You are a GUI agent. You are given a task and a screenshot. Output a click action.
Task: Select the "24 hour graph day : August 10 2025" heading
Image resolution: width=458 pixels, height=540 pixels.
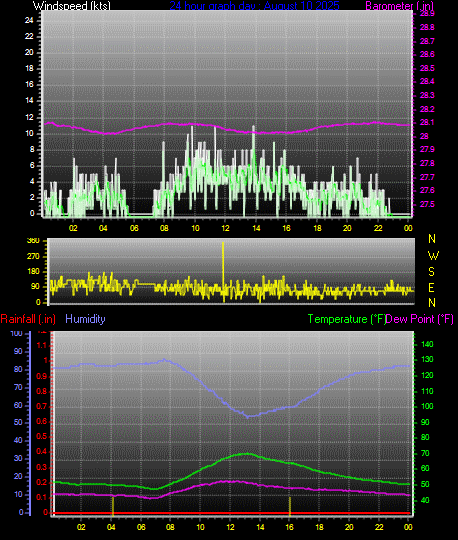coord(254,6)
